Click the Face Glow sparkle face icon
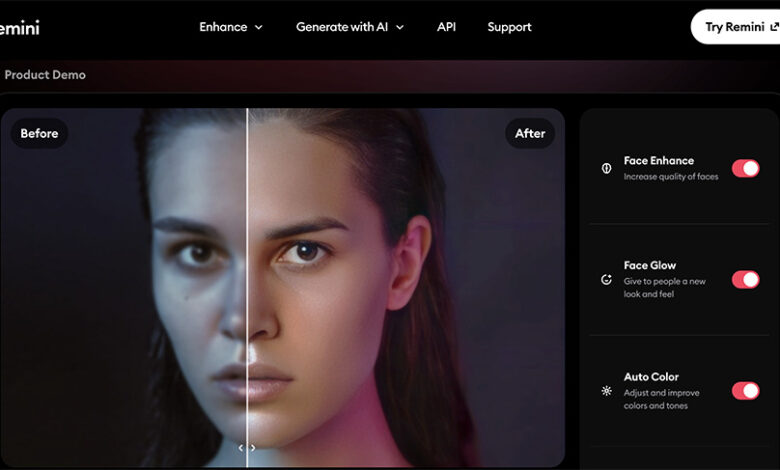The image size is (780, 470). 606,280
